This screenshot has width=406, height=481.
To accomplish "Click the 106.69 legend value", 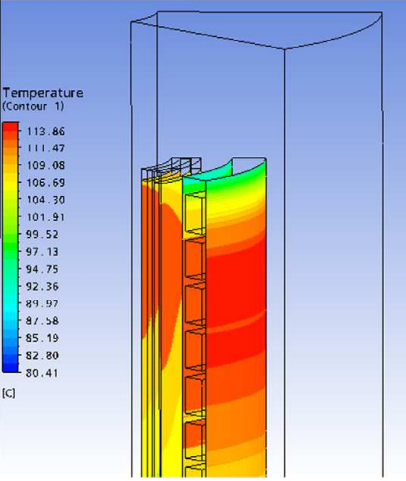I will tap(46, 183).
